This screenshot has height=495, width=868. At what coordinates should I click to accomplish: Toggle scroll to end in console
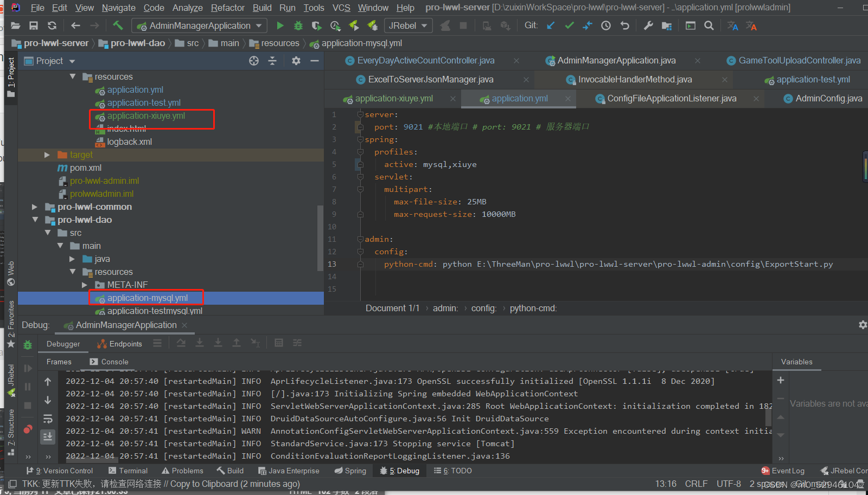pos(48,436)
